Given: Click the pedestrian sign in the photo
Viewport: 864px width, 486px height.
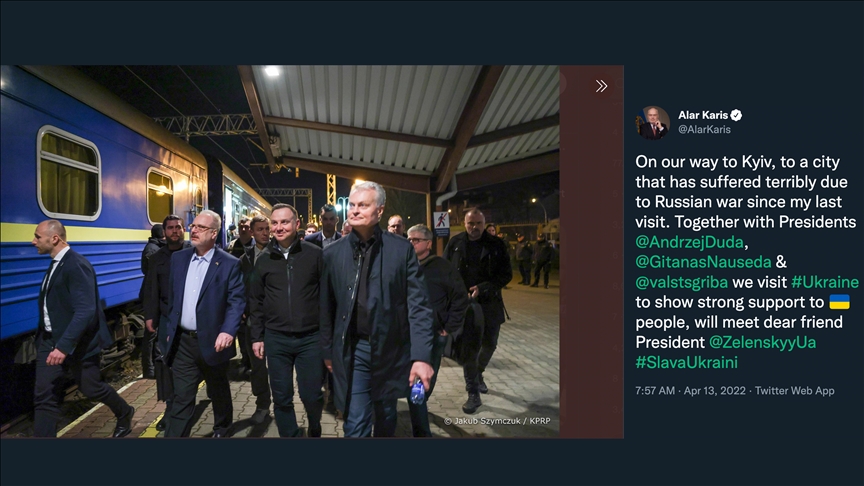Looking at the screenshot, I should pos(442,218).
